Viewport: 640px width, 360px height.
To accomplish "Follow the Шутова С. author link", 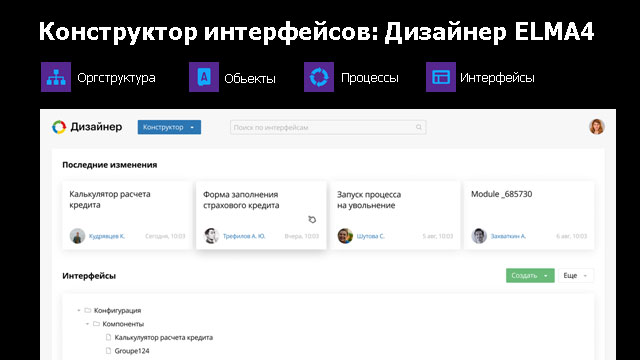I will (x=371, y=236).
